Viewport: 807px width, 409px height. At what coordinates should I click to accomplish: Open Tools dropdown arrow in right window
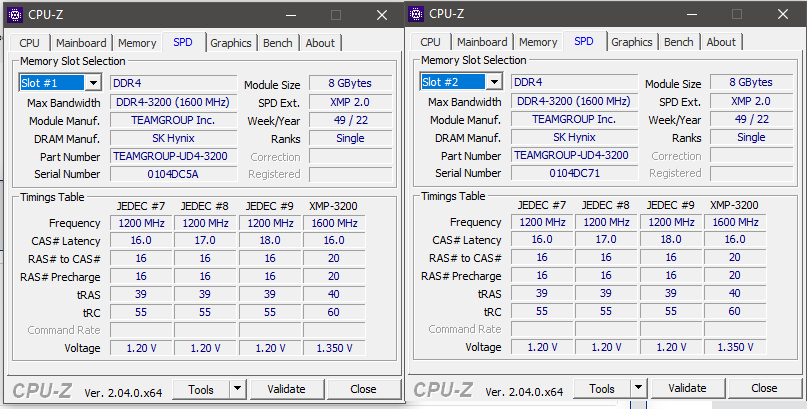tap(639, 388)
